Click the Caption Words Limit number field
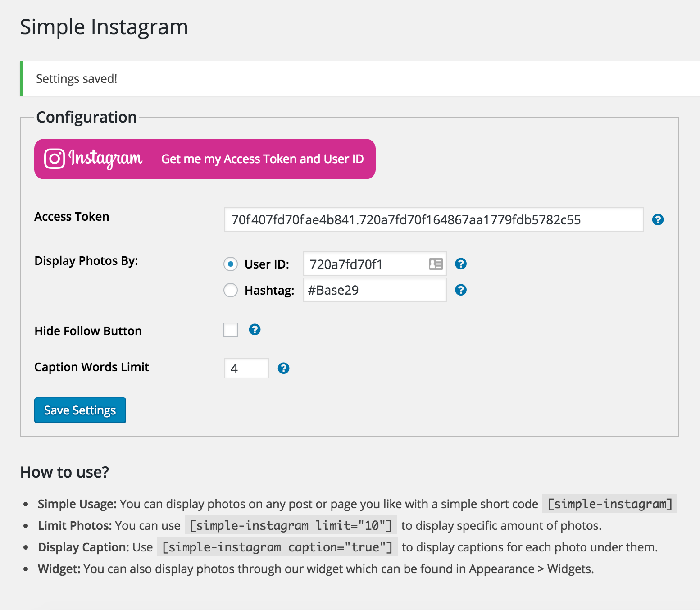 pos(247,368)
